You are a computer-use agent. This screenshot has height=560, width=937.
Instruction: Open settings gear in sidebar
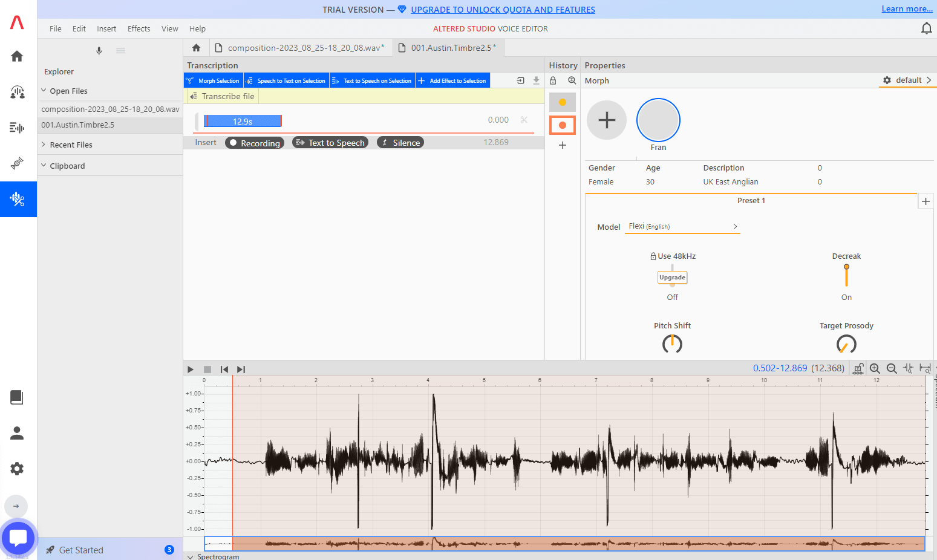[17, 469]
